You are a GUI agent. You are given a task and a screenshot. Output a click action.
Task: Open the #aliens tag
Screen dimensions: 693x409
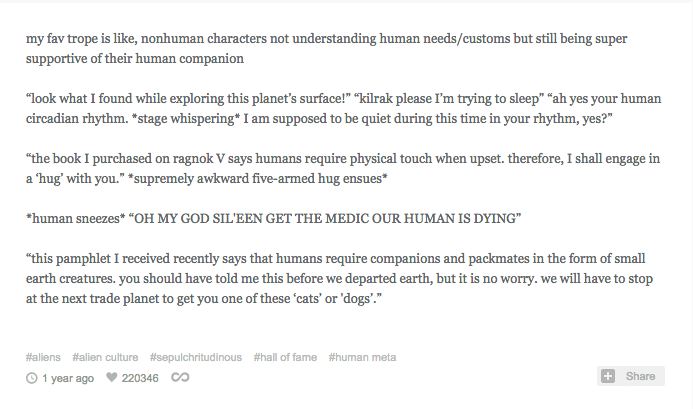click(x=43, y=357)
